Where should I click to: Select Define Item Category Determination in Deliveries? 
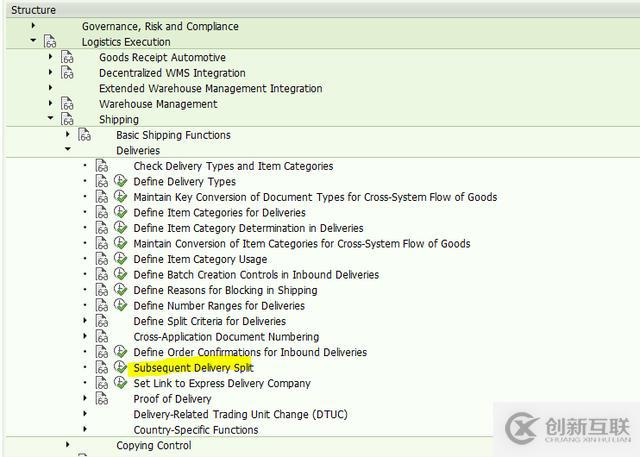[248, 228]
